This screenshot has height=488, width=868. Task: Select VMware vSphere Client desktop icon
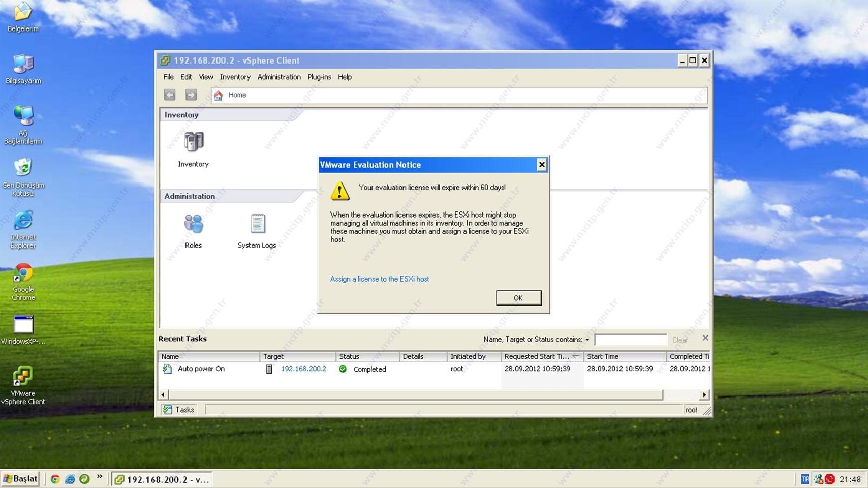point(23,377)
